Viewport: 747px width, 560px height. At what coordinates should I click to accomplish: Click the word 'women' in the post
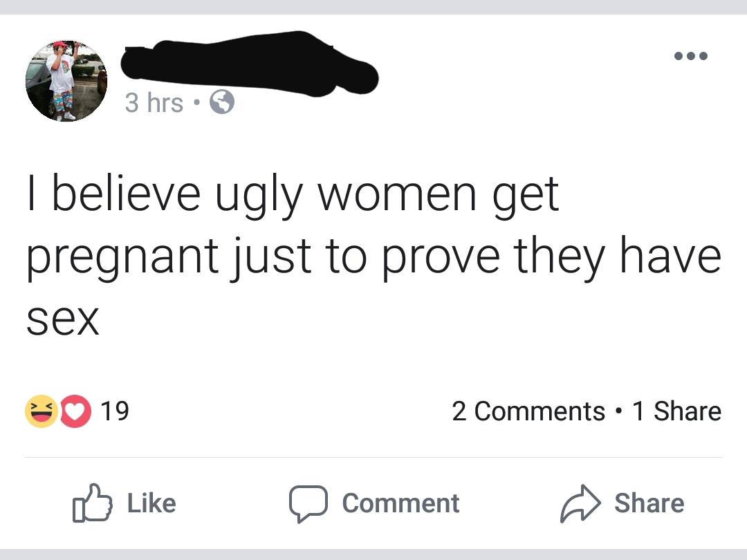click(397, 195)
